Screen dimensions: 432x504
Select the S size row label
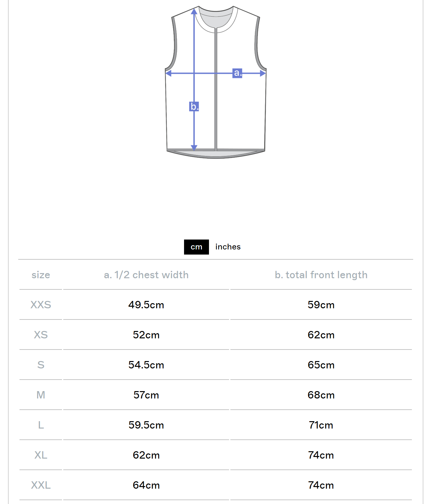[x=41, y=365]
